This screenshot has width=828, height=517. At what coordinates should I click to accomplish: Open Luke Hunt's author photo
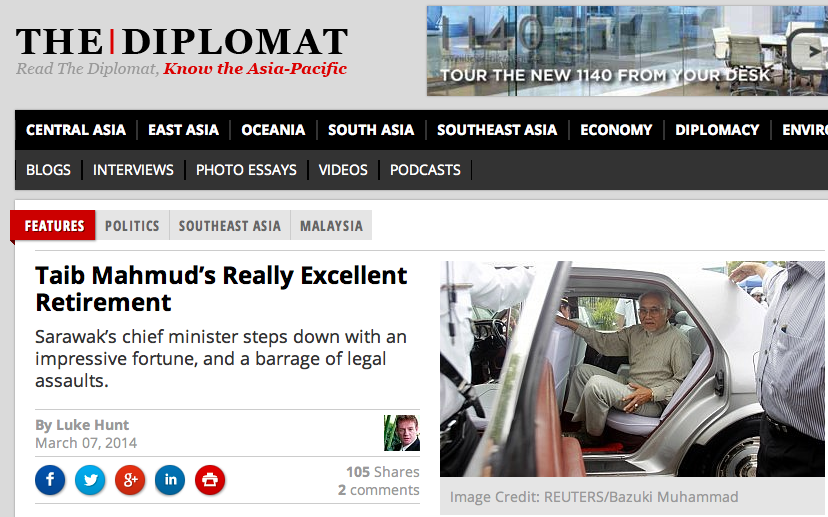click(x=402, y=433)
